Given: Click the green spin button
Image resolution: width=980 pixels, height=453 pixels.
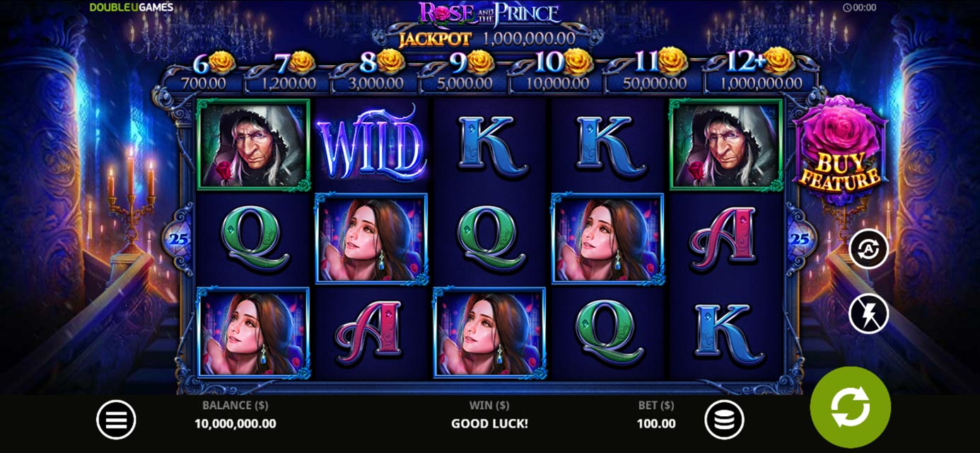Looking at the screenshot, I should click(850, 407).
